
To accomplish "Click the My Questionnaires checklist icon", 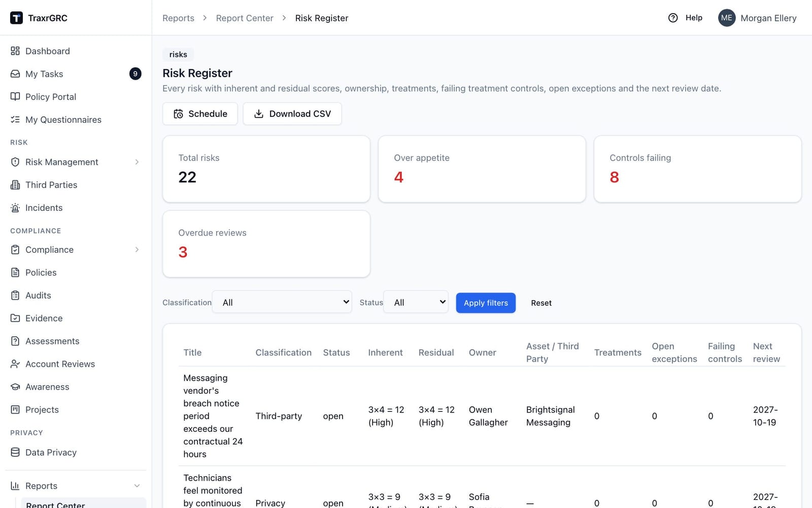I will click(15, 119).
